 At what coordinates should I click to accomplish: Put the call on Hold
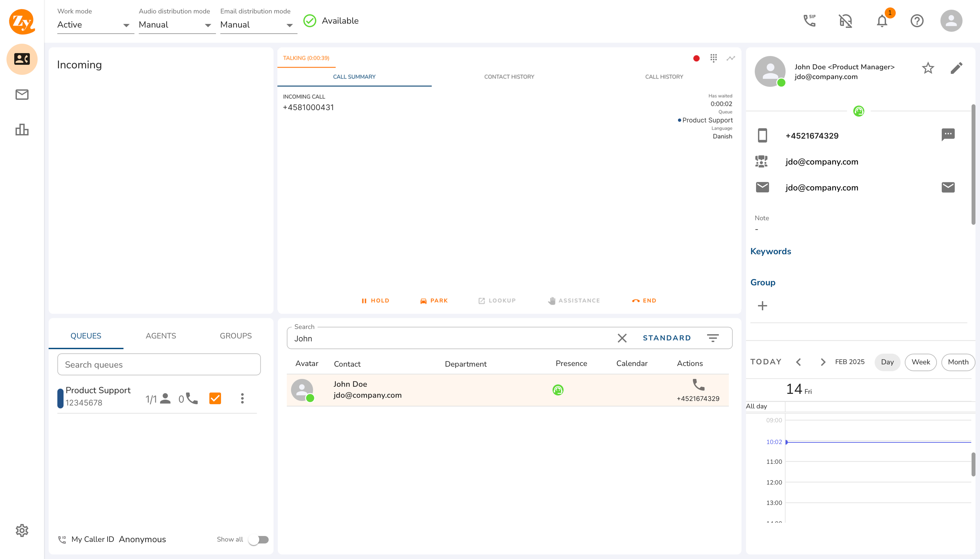click(x=375, y=301)
